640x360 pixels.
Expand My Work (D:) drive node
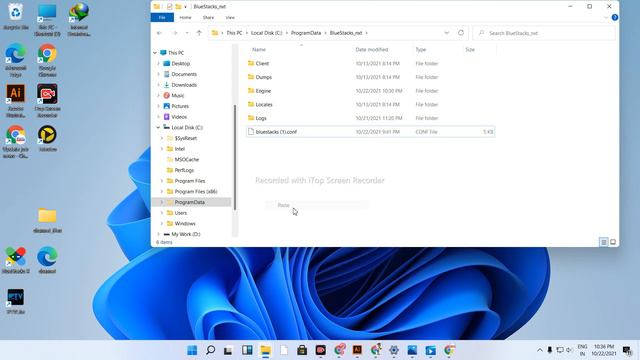click(x=158, y=234)
